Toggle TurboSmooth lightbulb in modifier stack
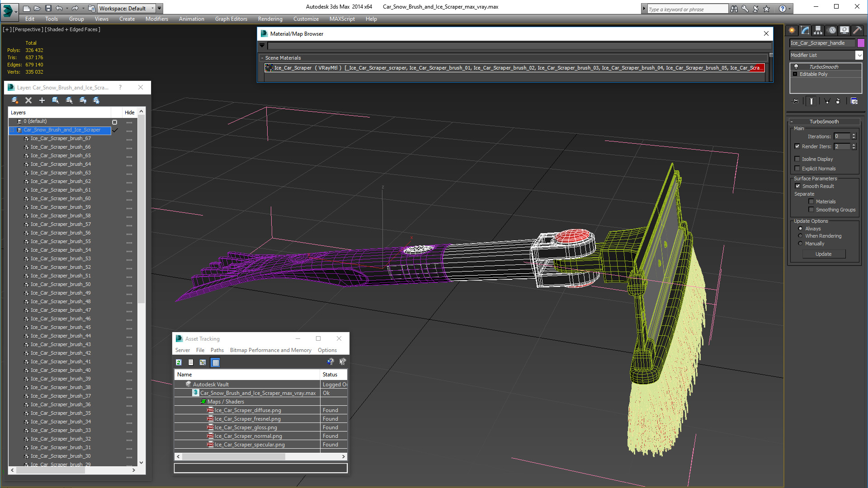The width and height of the screenshot is (868, 488). pyautogui.click(x=796, y=67)
